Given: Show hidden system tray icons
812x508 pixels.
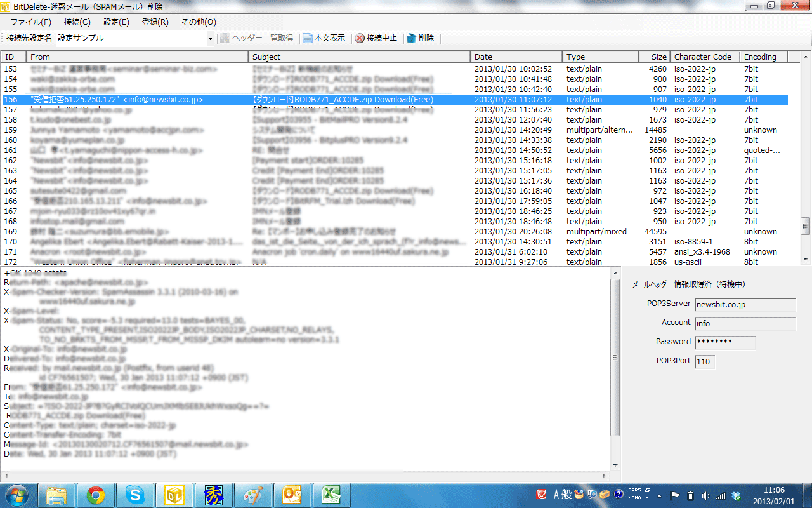Looking at the screenshot, I should [659, 495].
